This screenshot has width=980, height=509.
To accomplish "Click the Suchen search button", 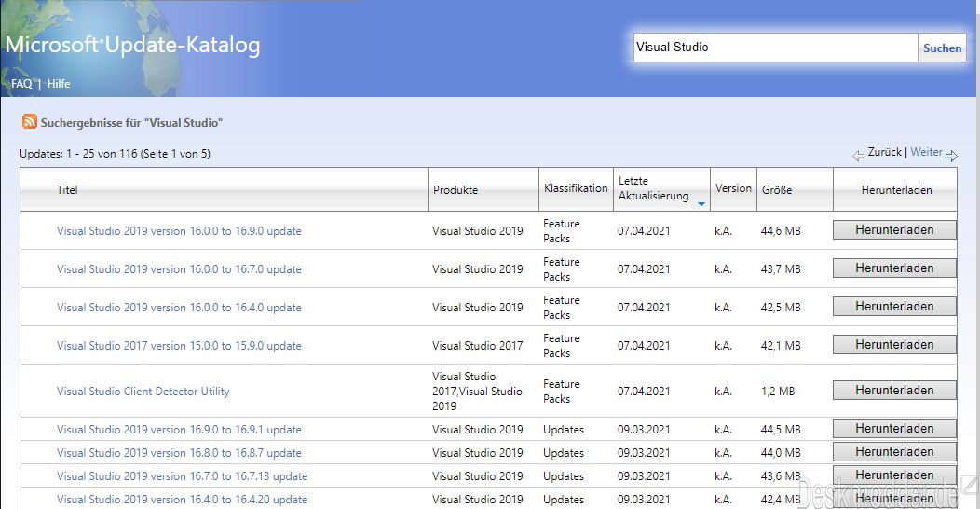I will (x=942, y=48).
